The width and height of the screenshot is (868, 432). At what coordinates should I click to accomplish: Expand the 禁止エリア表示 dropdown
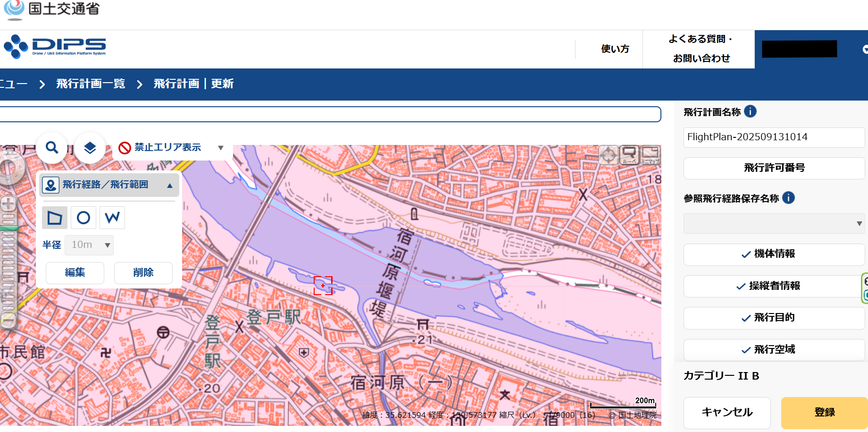[x=220, y=148]
